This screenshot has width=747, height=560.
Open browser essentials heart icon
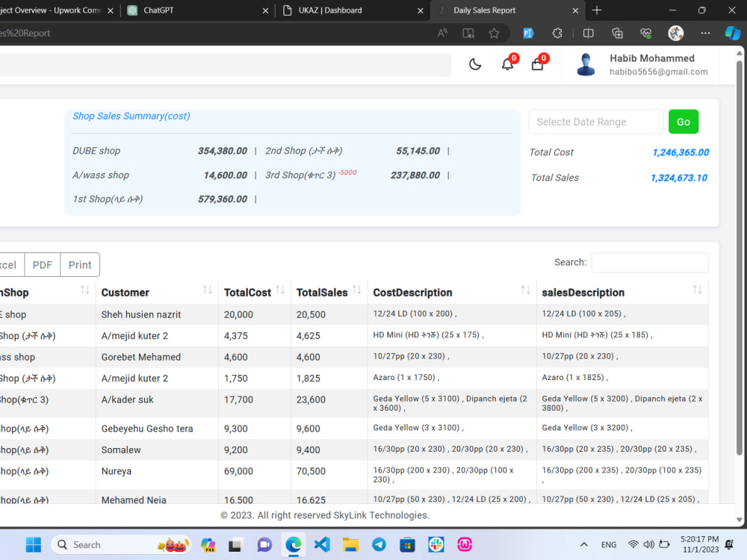(x=646, y=34)
